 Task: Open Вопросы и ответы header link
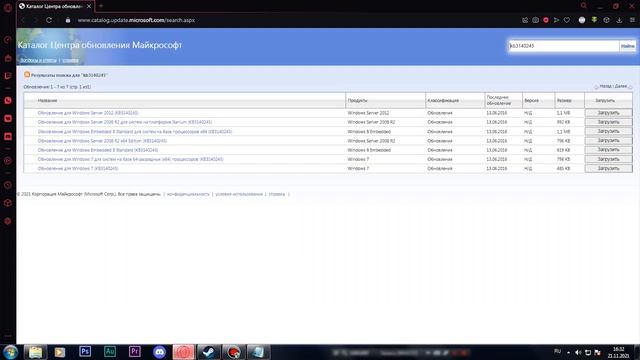(38, 60)
